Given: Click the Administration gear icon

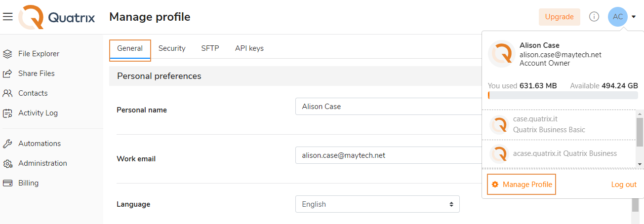Looking at the screenshot, I should 7,163.
